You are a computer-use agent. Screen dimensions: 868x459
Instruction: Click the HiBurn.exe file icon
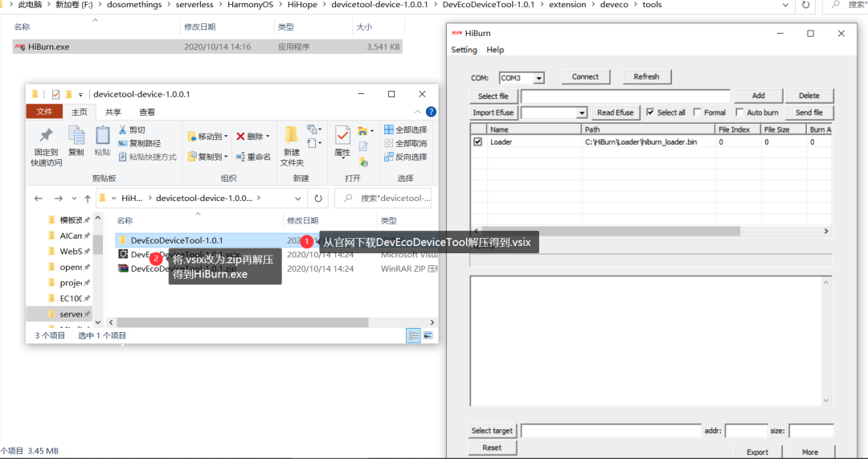[x=20, y=47]
